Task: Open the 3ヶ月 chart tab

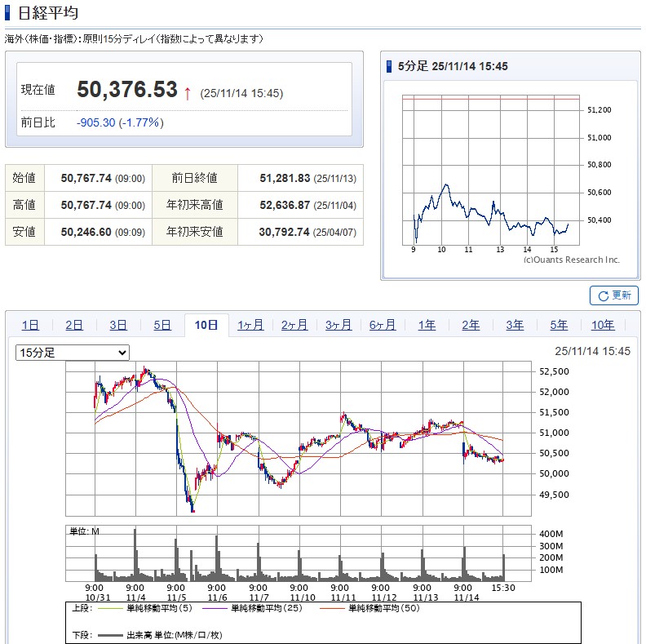Action: tap(338, 325)
